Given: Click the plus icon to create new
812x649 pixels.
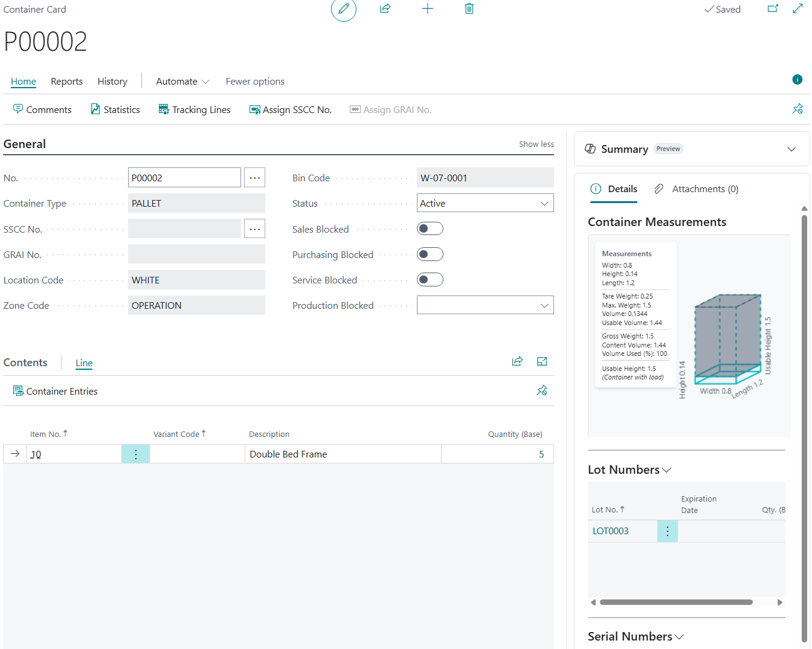Looking at the screenshot, I should [x=427, y=8].
